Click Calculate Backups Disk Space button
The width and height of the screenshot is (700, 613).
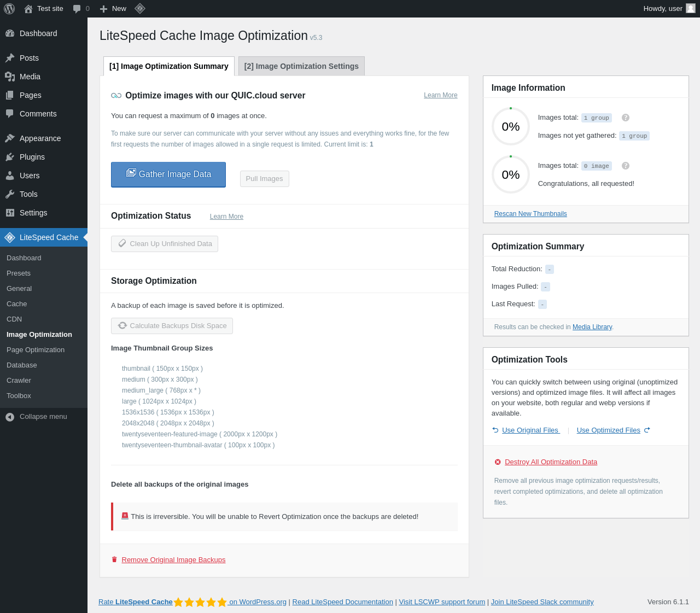point(172,326)
